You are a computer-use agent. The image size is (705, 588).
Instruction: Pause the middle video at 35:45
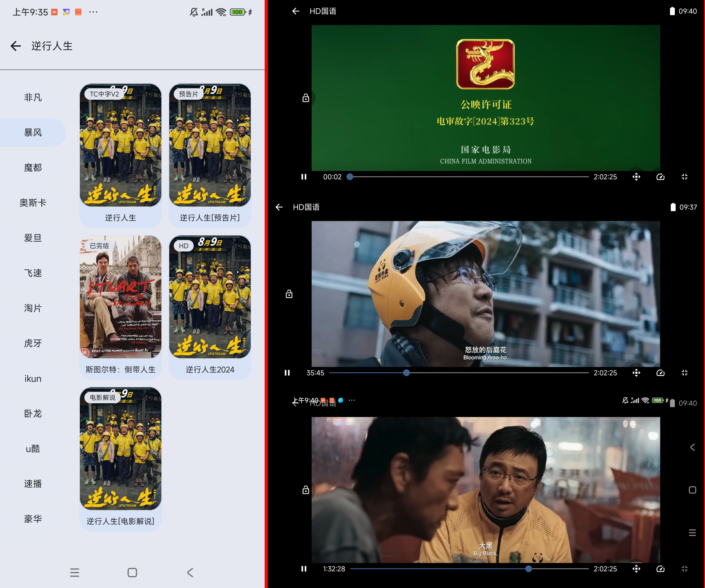pos(287,373)
